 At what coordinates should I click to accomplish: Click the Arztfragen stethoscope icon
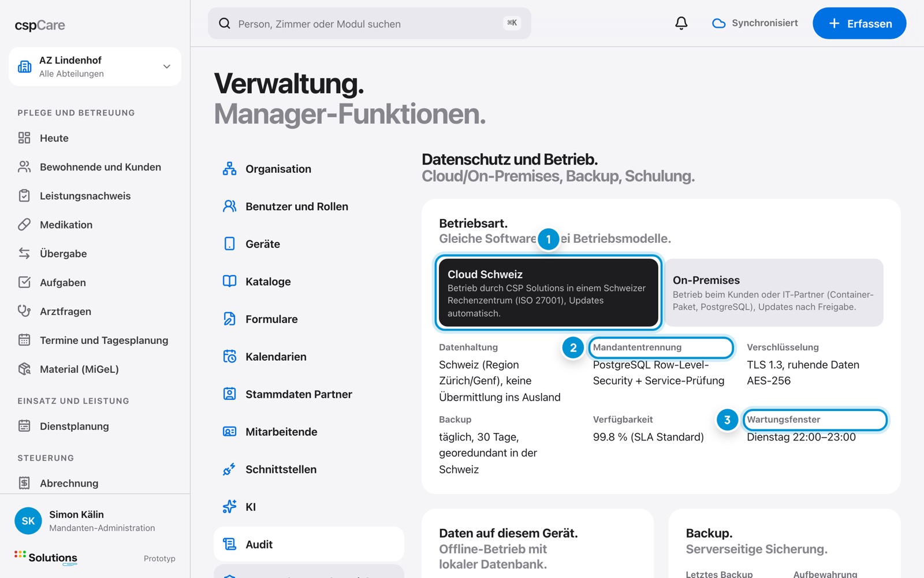pyautogui.click(x=24, y=311)
